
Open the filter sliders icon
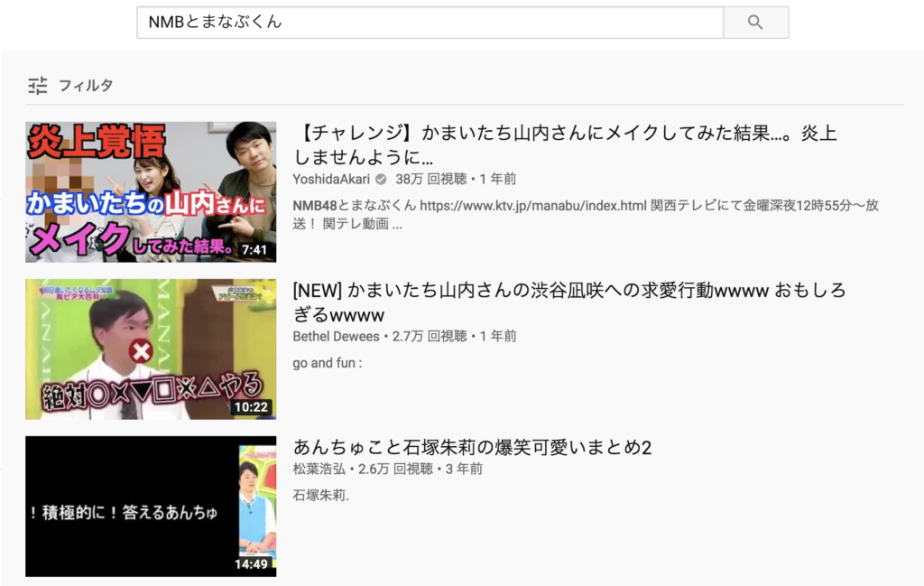click(38, 86)
